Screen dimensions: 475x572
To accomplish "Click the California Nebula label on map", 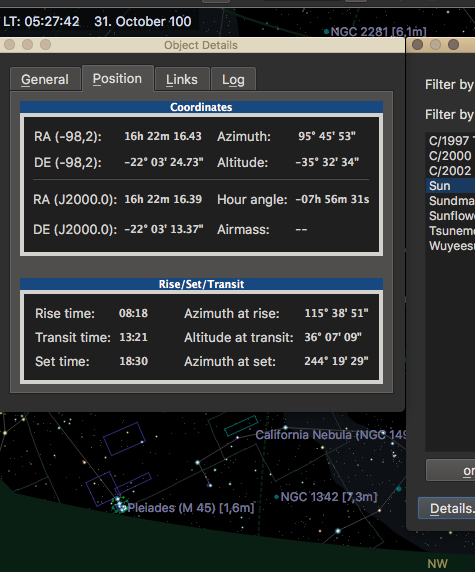I will [331, 435].
